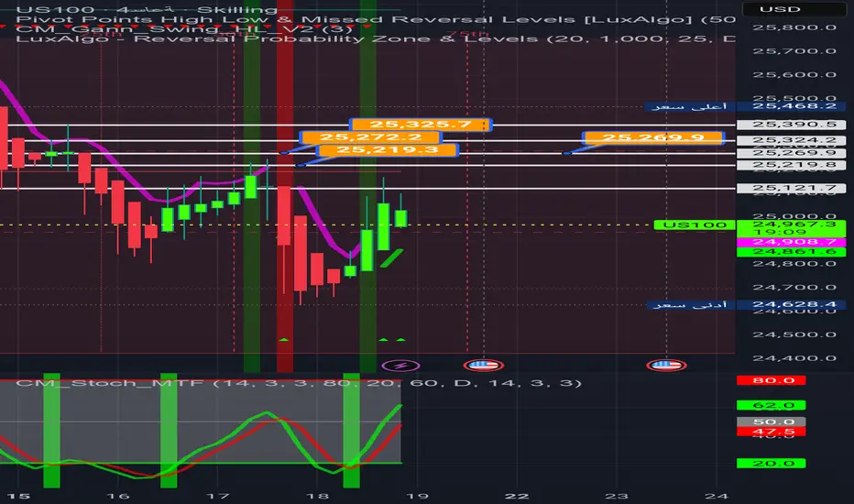The image size is (854, 504).
Task: Click the 15 date label on time axis
Action: tap(18, 496)
